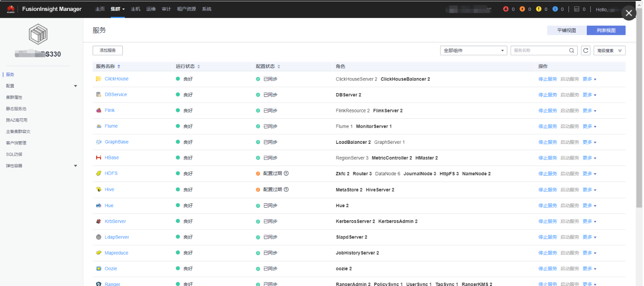The height and width of the screenshot is (286, 644).
Task: Open the 系统 system menu
Action: coord(207,9)
